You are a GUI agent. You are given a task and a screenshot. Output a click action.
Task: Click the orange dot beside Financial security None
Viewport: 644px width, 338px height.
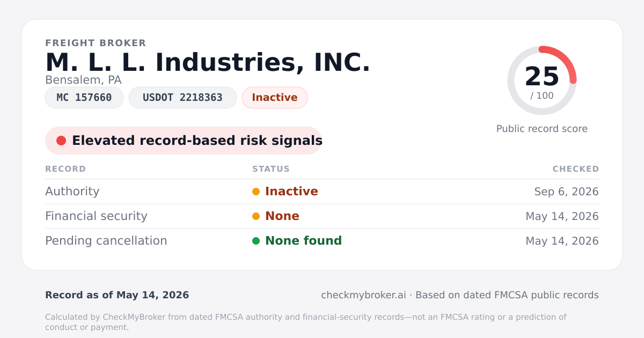pos(256,216)
